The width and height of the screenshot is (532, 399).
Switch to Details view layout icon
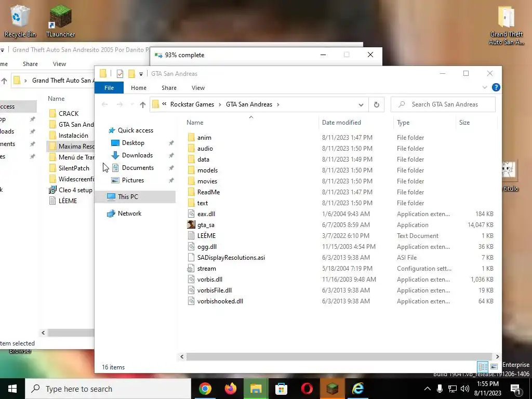coord(483,367)
